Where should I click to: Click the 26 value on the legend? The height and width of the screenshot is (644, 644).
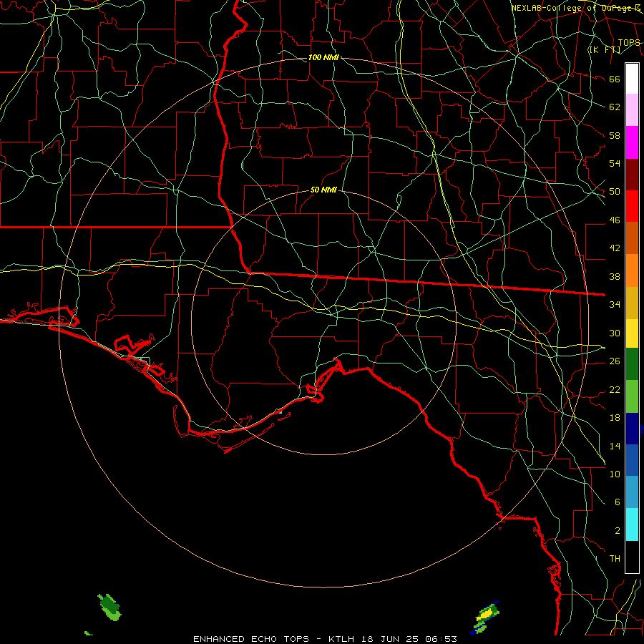click(615, 361)
